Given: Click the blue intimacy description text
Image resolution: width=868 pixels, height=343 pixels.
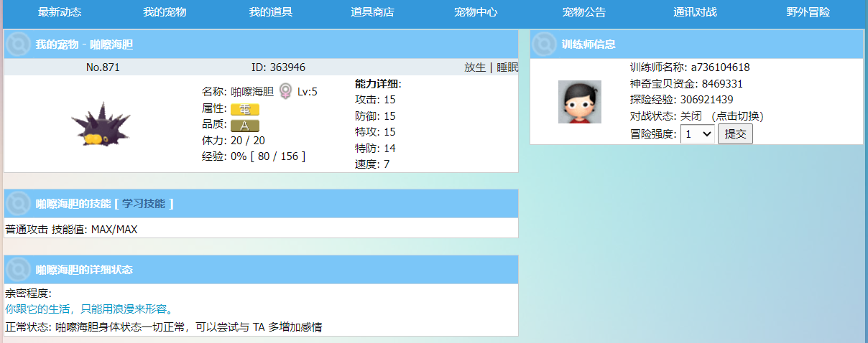Looking at the screenshot, I should pos(89,309).
